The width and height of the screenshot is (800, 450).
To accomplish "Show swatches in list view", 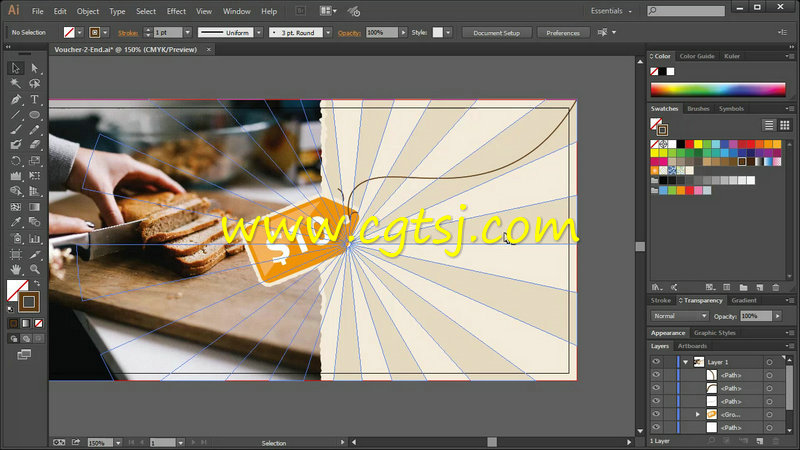I will [769, 125].
